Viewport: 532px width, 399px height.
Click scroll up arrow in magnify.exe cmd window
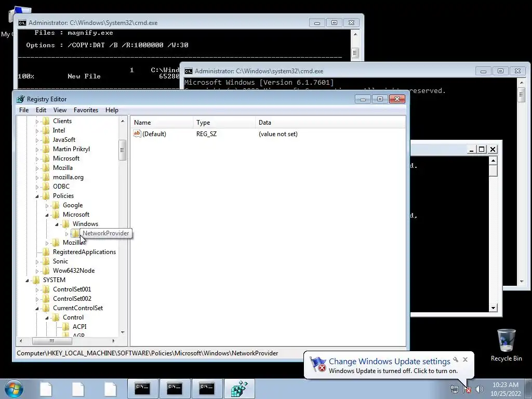tap(355, 34)
